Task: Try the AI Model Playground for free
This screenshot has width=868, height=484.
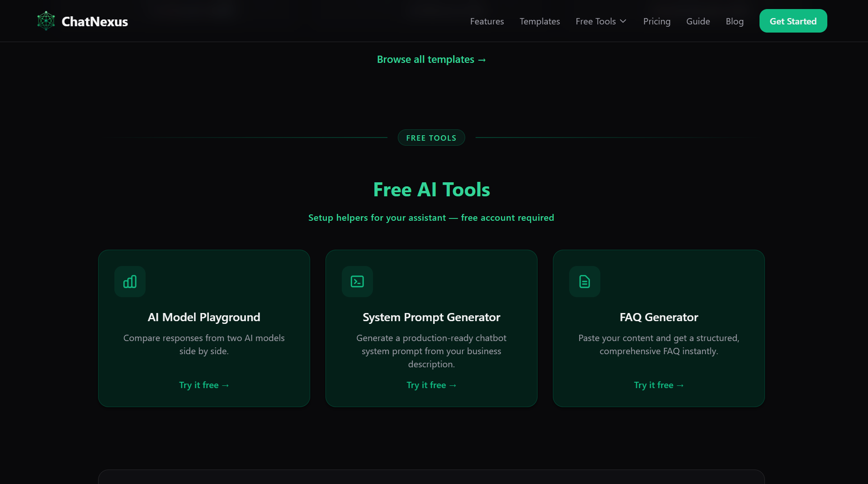Action: coord(204,385)
